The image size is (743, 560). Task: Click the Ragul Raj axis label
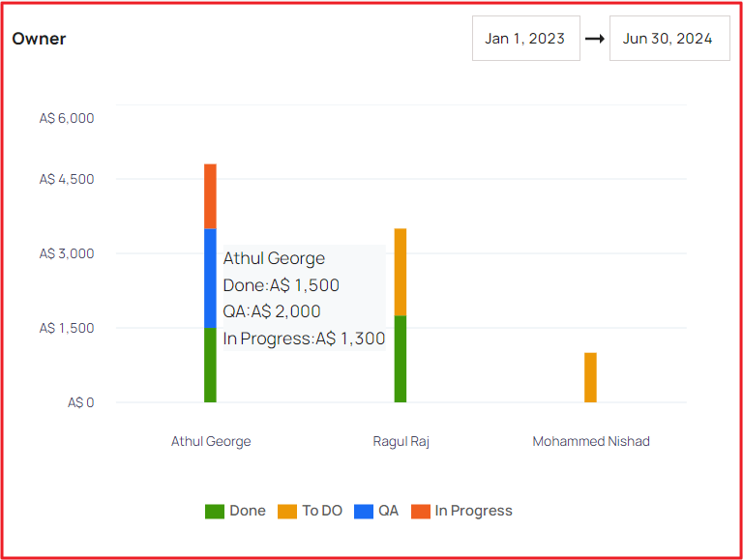coord(401,441)
